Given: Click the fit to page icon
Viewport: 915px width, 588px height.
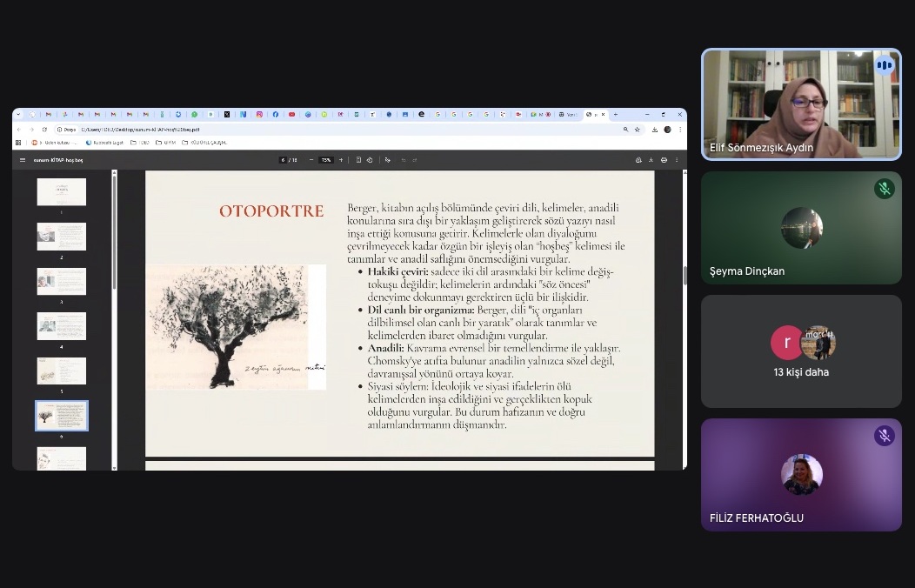Looking at the screenshot, I should pos(358,160).
